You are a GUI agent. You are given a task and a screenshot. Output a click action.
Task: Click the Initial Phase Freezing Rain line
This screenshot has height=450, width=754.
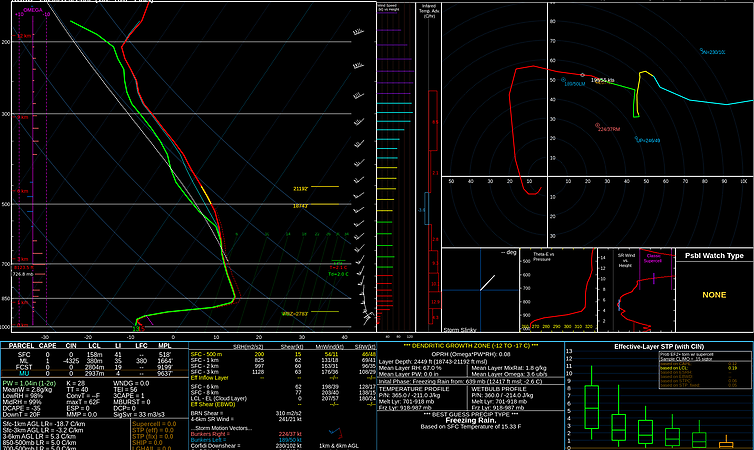click(460, 381)
